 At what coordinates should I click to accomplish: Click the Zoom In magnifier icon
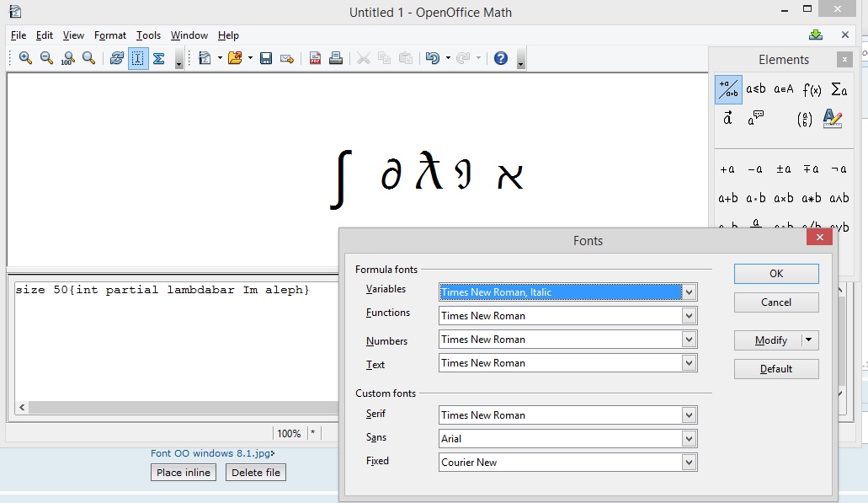click(x=25, y=58)
